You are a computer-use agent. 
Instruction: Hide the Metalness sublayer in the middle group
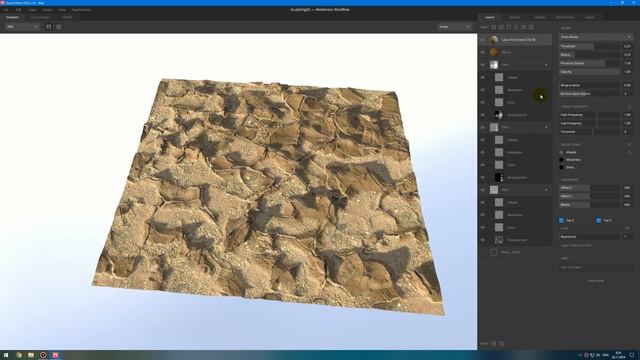click(x=482, y=152)
